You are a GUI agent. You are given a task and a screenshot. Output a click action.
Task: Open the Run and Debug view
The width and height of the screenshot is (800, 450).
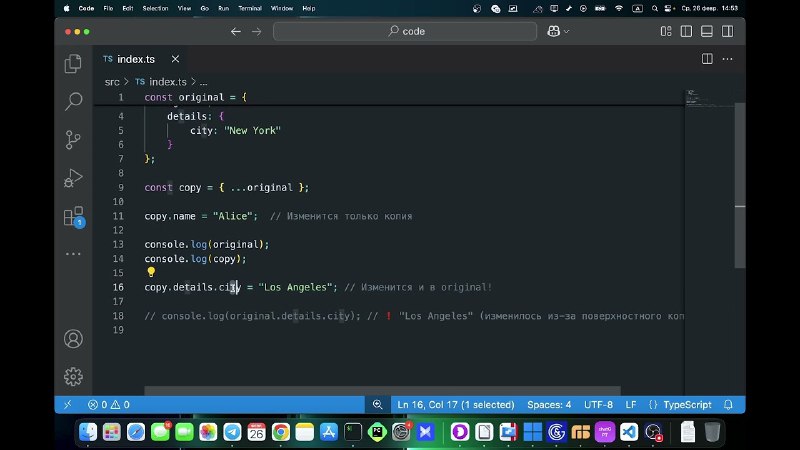click(73, 178)
